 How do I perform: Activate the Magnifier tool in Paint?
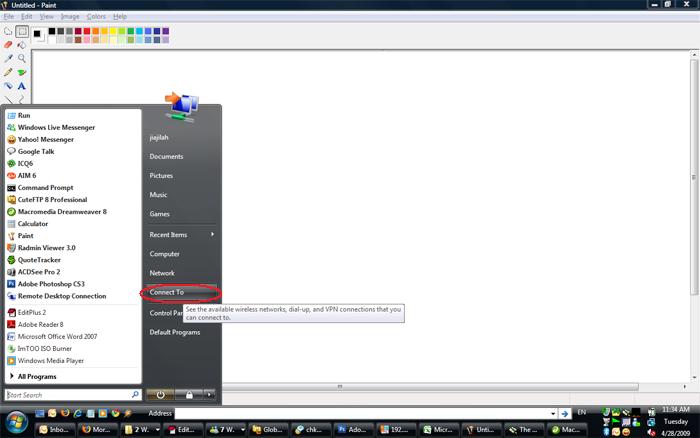coord(21,58)
